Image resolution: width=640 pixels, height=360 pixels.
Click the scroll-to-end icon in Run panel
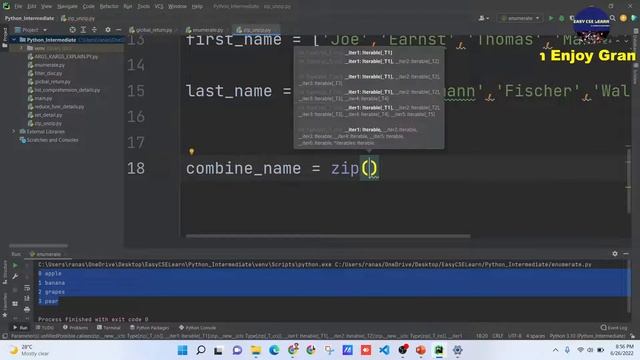[27, 298]
